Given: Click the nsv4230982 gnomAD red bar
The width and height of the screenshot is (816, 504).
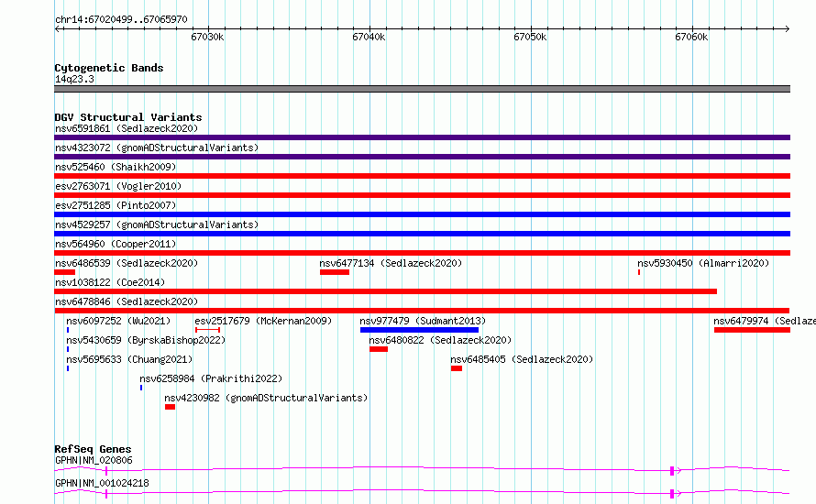Looking at the screenshot, I should (171, 407).
